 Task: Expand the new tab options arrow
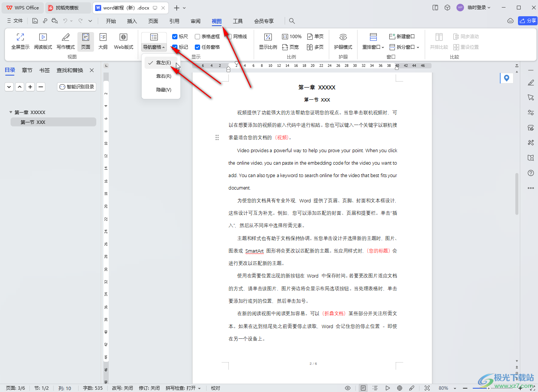(184, 8)
